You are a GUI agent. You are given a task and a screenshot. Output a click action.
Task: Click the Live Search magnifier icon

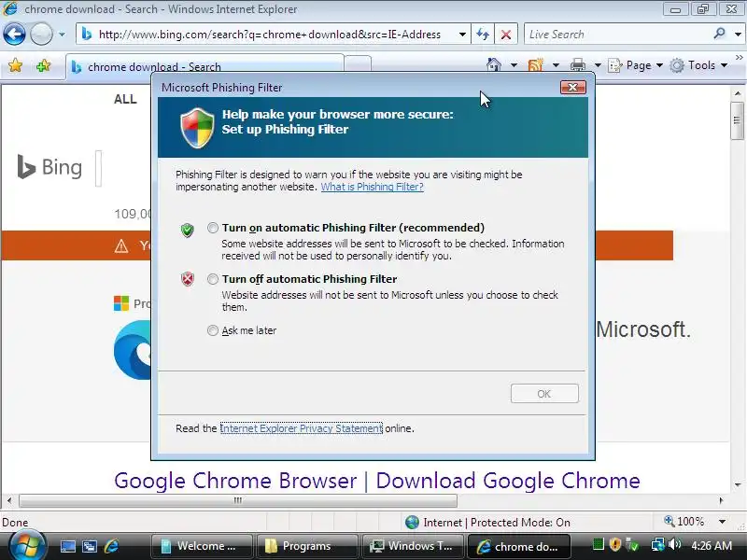(x=719, y=34)
